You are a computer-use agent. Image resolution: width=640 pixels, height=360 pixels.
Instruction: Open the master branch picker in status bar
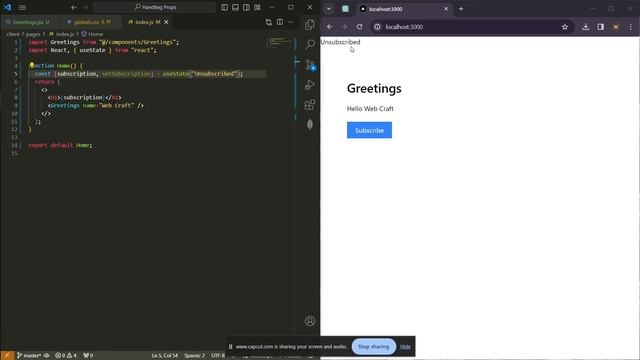(x=29, y=356)
